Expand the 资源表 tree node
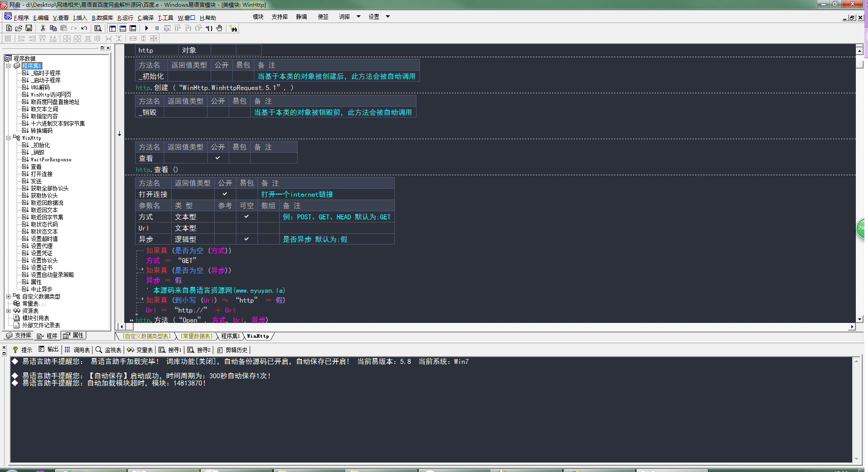 pyautogui.click(x=8, y=311)
